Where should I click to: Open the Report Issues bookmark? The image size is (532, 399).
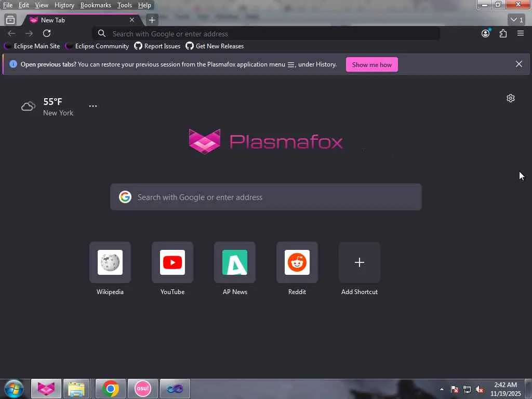[x=157, y=46]
